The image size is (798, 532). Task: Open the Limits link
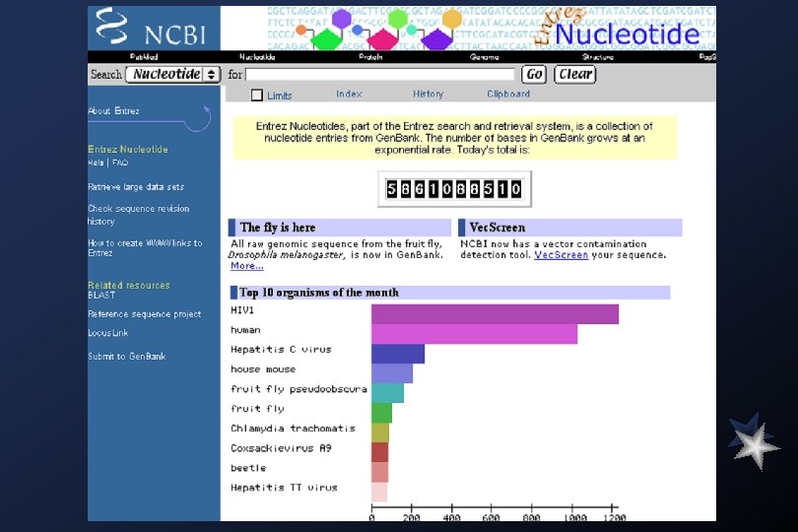click(280, 96)
